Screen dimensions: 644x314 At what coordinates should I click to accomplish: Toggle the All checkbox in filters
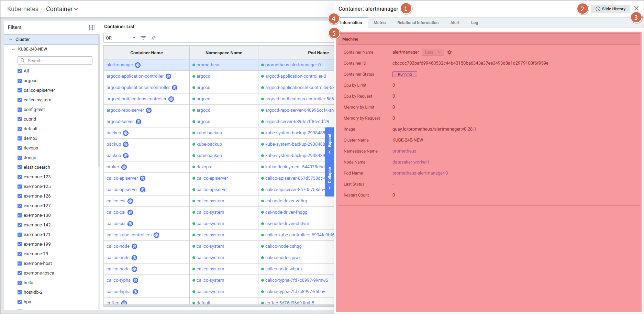pyautogui.click(x=20, y=71)
